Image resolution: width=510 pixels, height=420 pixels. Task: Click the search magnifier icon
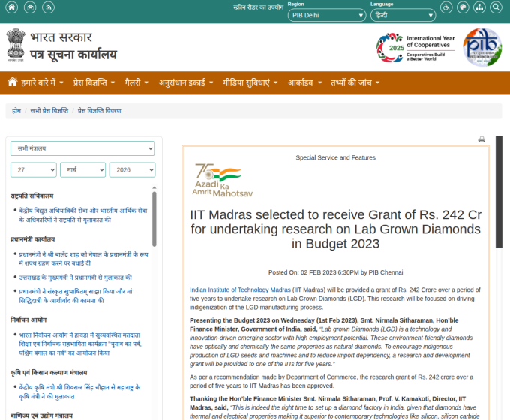pos(496,7)
